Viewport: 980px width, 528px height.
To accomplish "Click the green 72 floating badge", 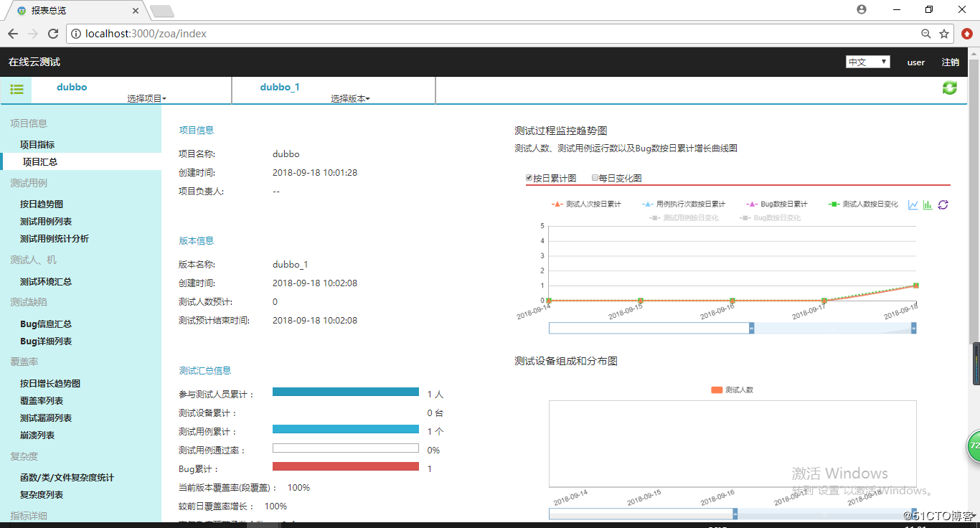I will pyautogui.click(x=974, y=445).
